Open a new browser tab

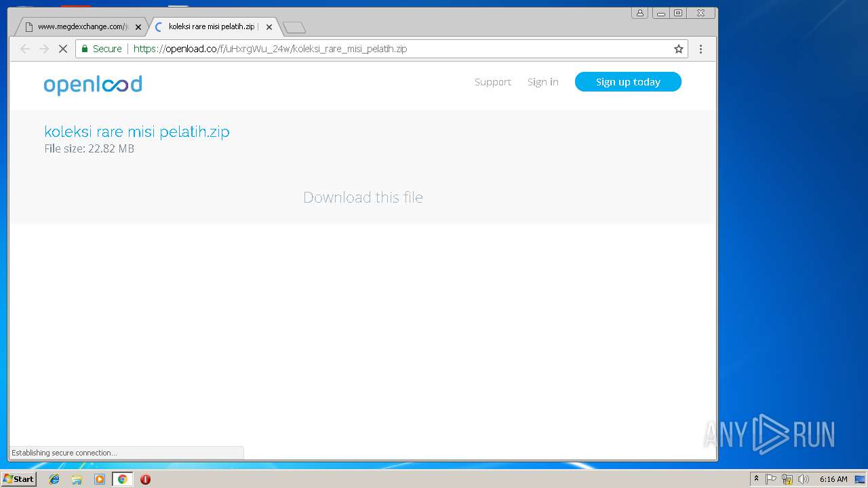tap(294, 27)
